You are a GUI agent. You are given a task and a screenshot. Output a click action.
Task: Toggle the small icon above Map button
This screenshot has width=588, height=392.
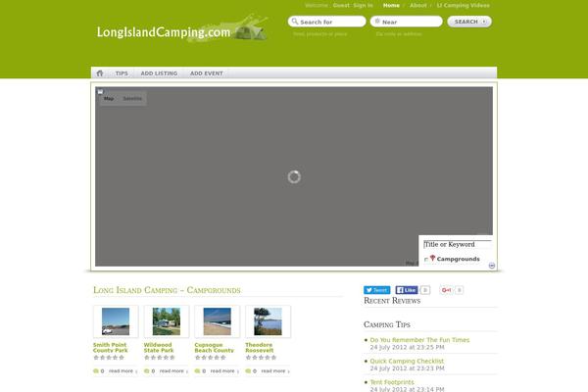click(x=100, y=91)
